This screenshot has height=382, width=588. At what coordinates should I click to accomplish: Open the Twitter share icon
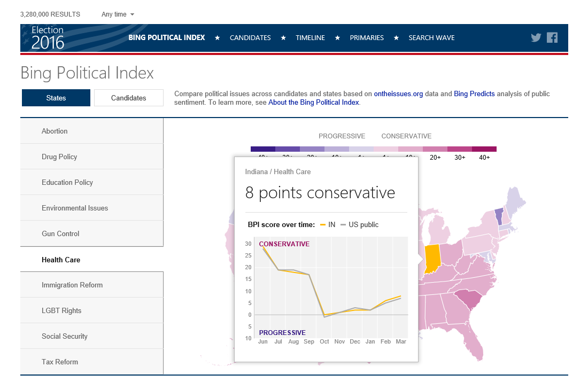(536, 37)
